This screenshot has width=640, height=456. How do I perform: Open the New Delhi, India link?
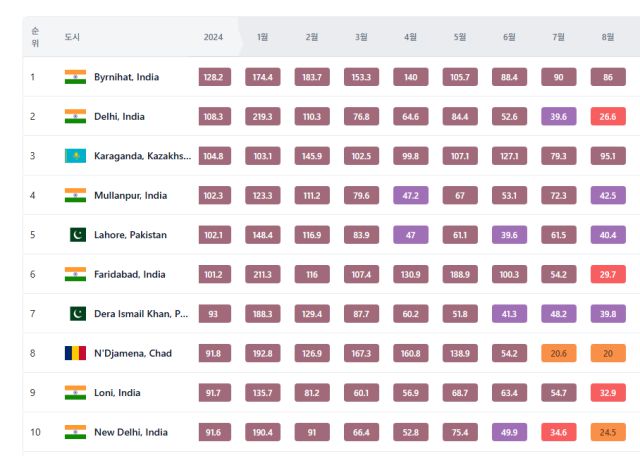130,432
